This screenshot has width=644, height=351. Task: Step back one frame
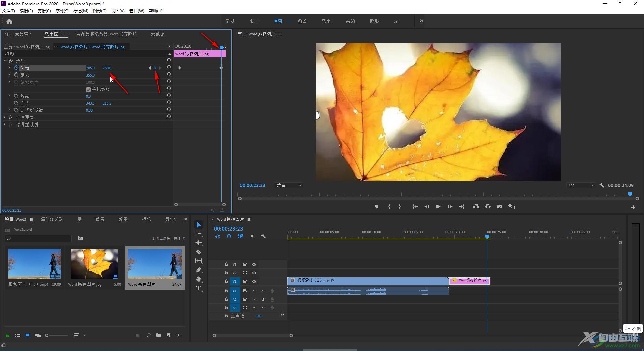pyautogui.click(x=427, y=207)
